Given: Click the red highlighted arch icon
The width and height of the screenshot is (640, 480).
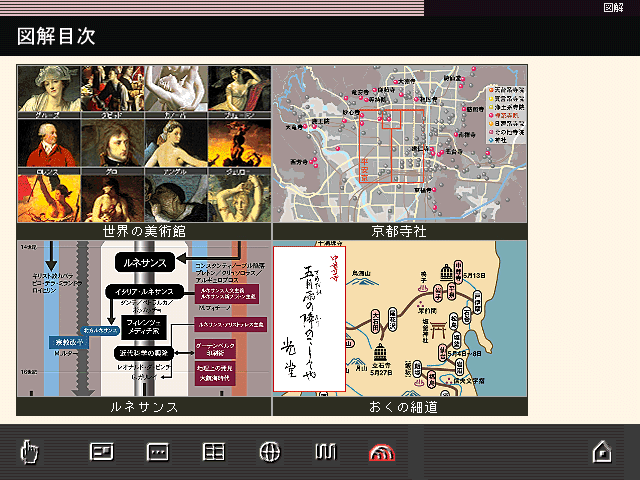Looking at the screenshot, I should point(382,452).
